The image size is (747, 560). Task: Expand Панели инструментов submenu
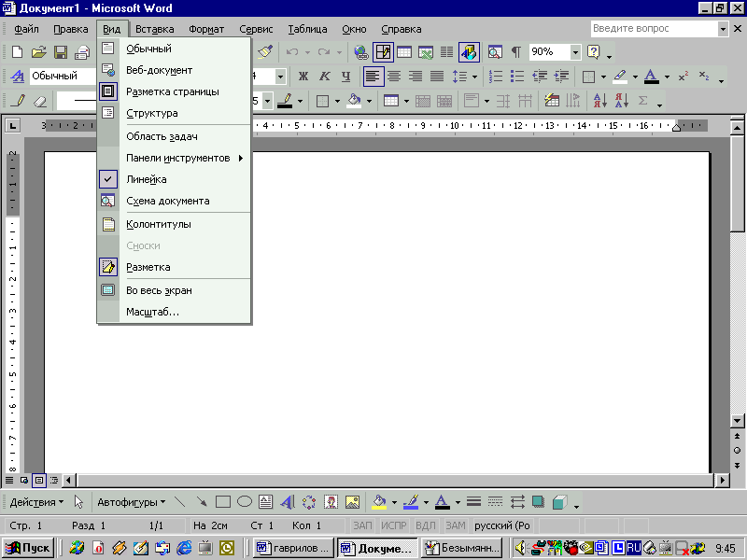pyautogui.click(x=175, y=158)
